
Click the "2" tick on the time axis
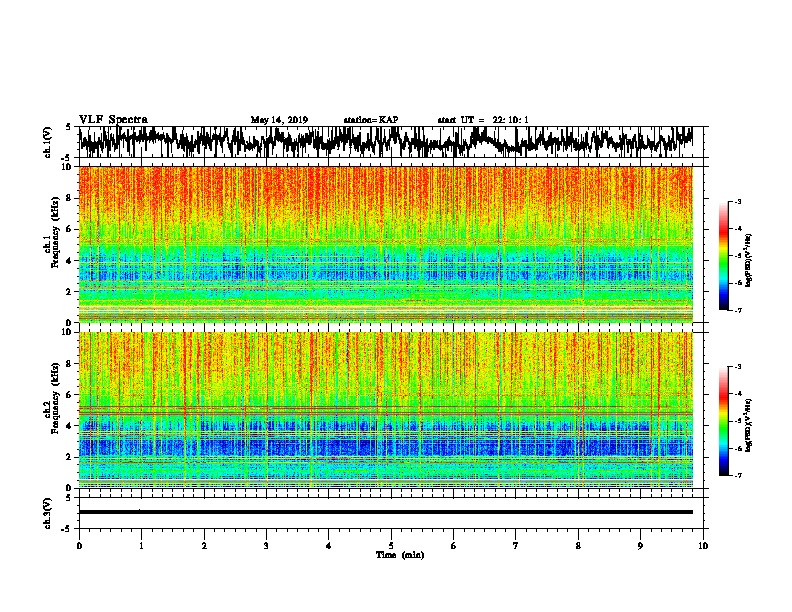pos(204,546)
